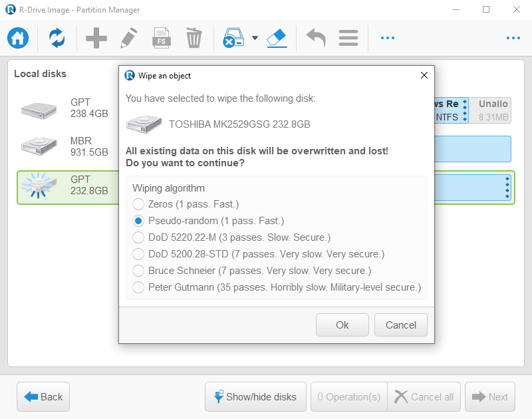Click Cancel all operations

[x=424, y=396]
